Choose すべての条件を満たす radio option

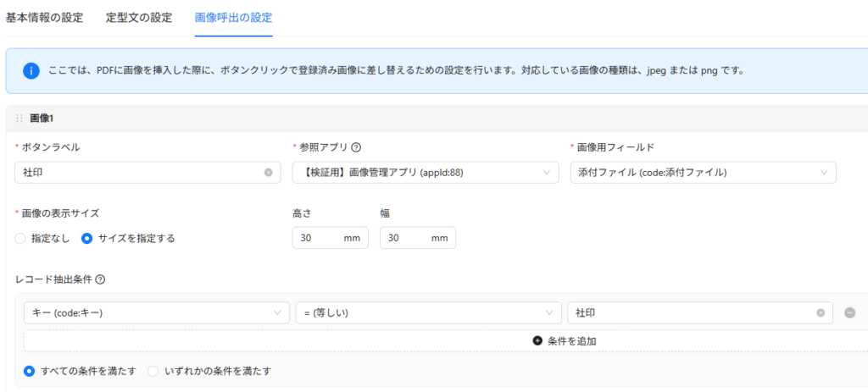[30, 371]
